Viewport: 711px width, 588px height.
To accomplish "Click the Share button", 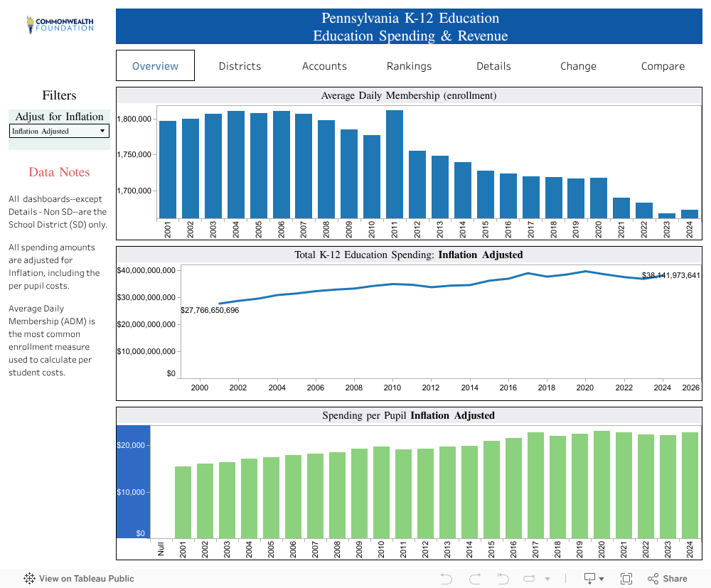I will tap(668, 579).
